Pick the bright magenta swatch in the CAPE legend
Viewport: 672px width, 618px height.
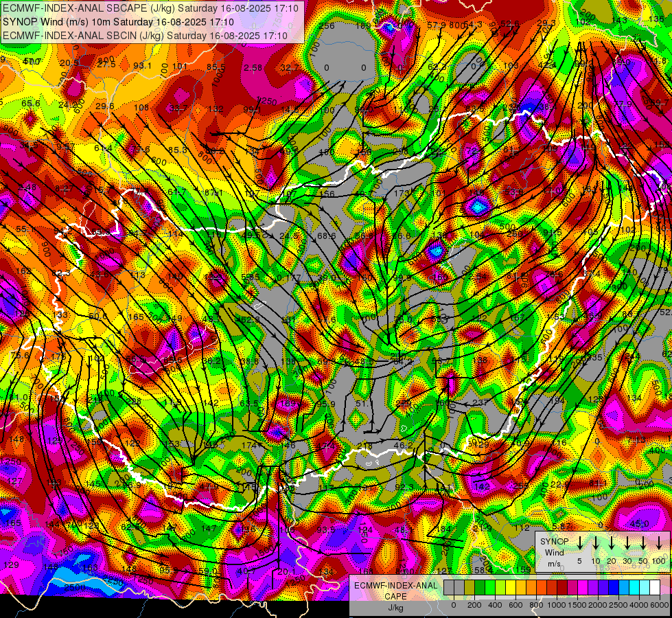coord(583,588)
